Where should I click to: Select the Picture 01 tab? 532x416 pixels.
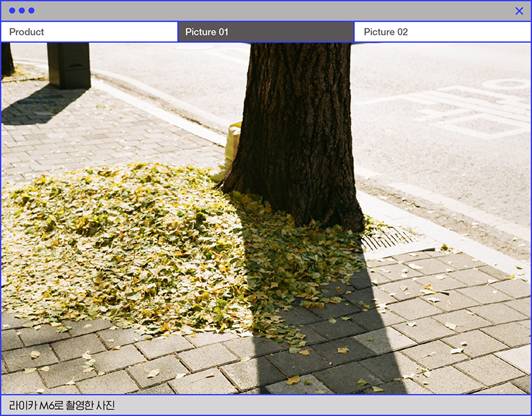[x=266, y=32]
